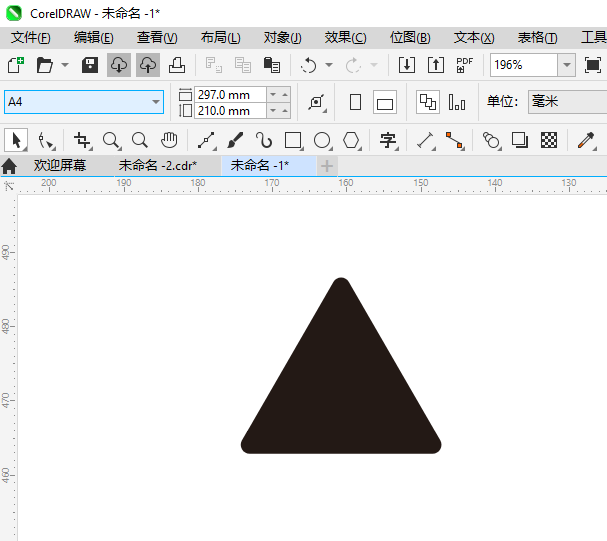Select the Crop tool

[x=82, y=140]
